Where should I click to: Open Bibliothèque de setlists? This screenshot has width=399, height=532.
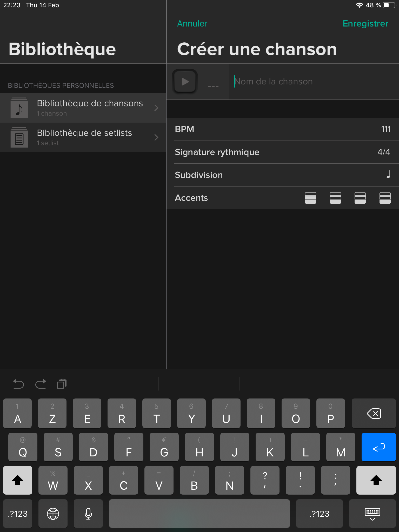83,137
